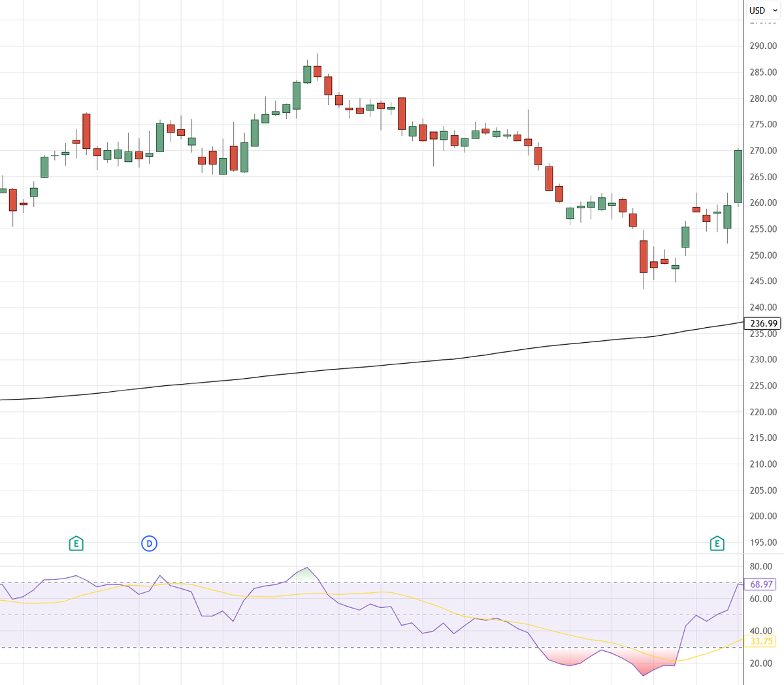Click the 60.00 RSI axis label
The image size is (784, 685).
(761, 599)
